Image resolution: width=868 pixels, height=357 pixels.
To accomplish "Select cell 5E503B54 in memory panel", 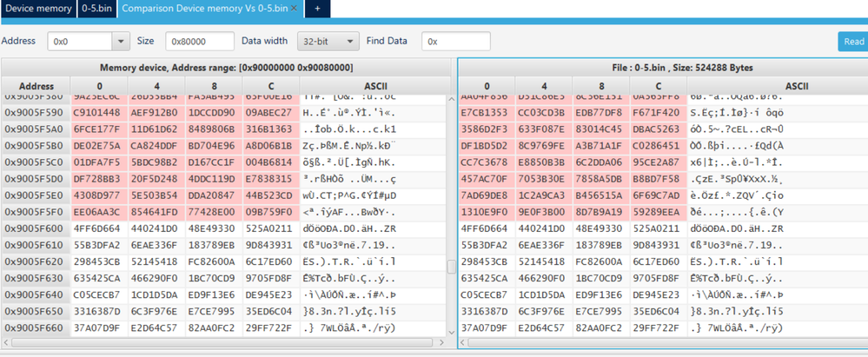I will click(x=156, y=195).
